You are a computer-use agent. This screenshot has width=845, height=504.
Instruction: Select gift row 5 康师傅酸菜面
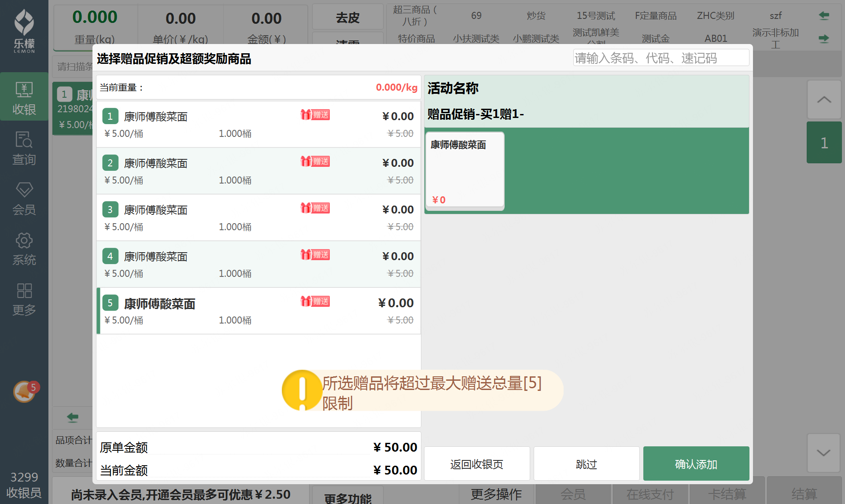tap(258, 311)
